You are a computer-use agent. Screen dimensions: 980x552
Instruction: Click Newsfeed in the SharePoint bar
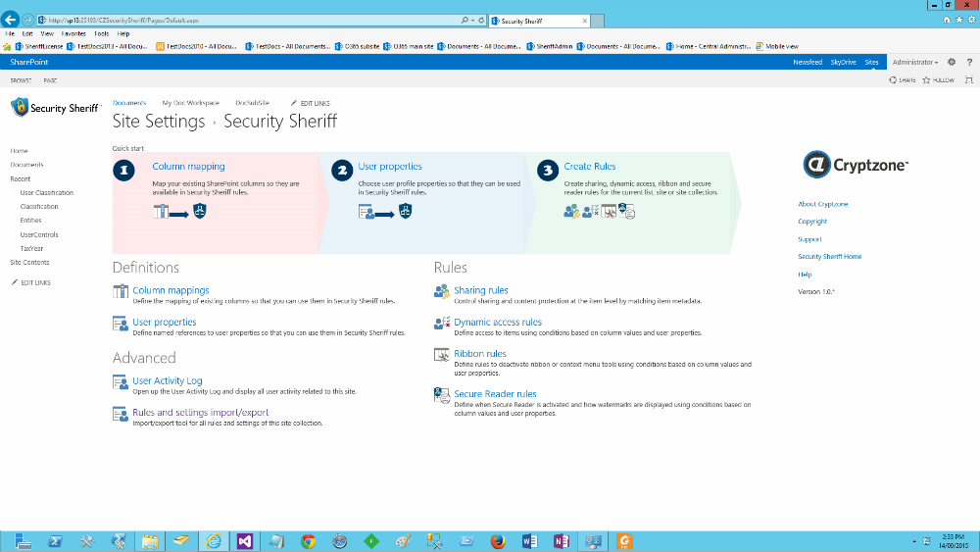pos(808,62)
